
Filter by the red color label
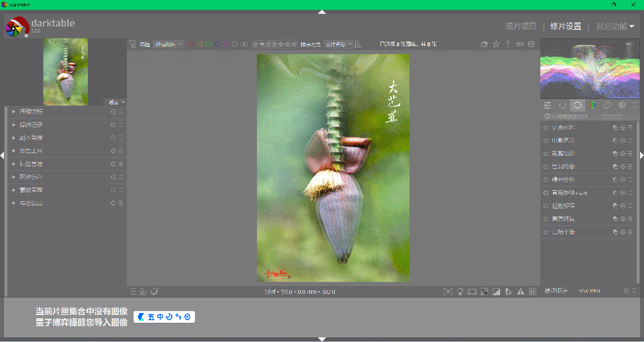pyautogui.click(x=192, y=44)
